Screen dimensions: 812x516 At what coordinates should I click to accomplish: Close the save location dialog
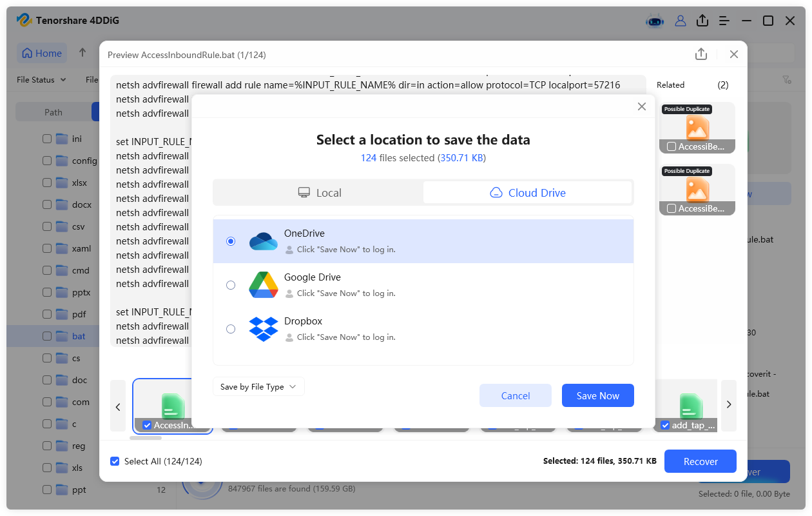pyautogui.click(x=641, y=107)
